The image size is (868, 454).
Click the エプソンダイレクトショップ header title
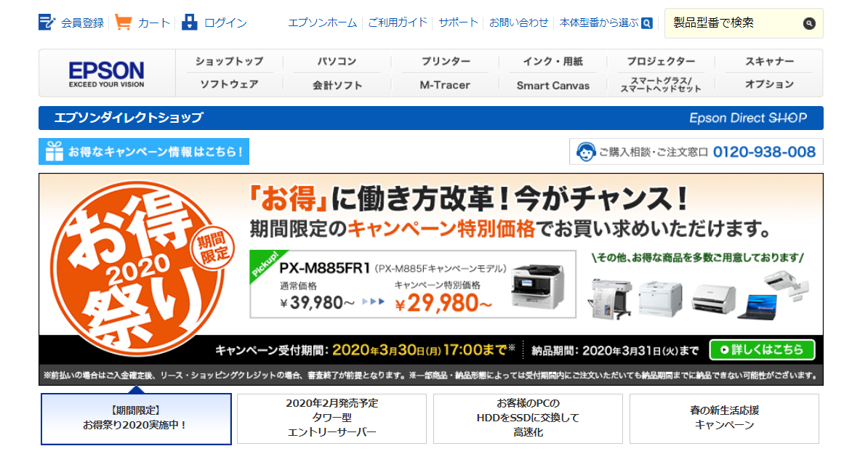pyautogui.click(x=129, y=118)
